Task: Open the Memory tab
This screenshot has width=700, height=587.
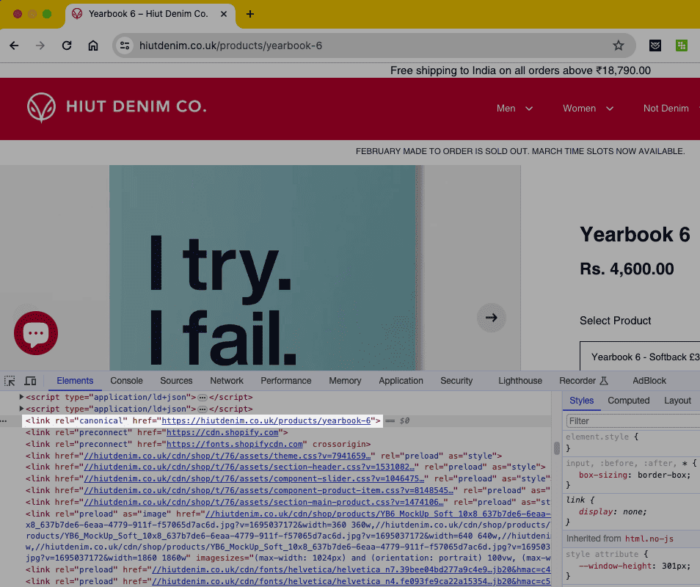Action: click(x=345, y=381)
